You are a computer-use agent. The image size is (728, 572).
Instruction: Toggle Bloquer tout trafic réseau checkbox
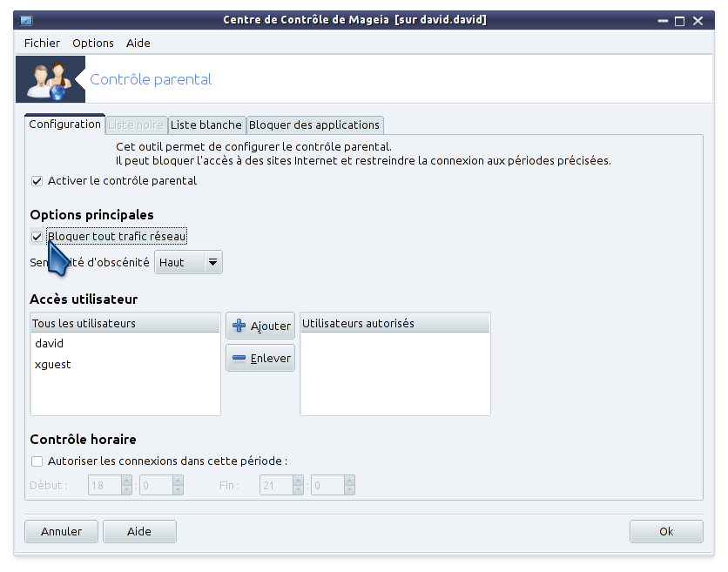click(x=37, y=237)
